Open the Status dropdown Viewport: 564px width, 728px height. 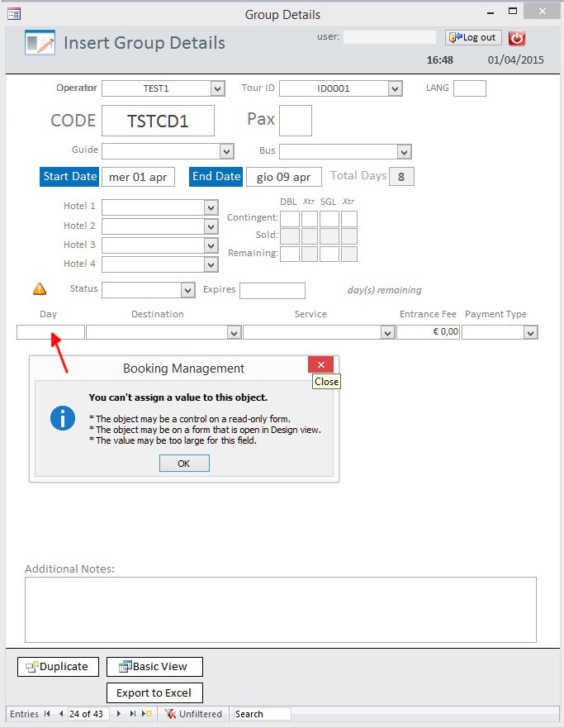187,290
